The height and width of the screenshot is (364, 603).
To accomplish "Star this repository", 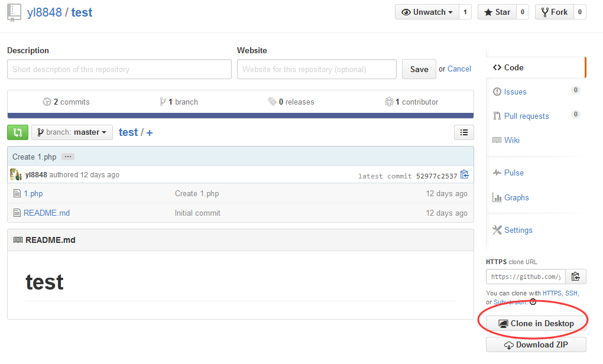I will click(x=497, y=12).
